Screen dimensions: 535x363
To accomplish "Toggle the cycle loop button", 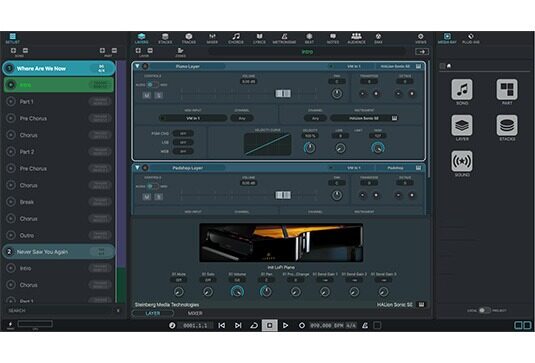I will [x=254, y=325].
